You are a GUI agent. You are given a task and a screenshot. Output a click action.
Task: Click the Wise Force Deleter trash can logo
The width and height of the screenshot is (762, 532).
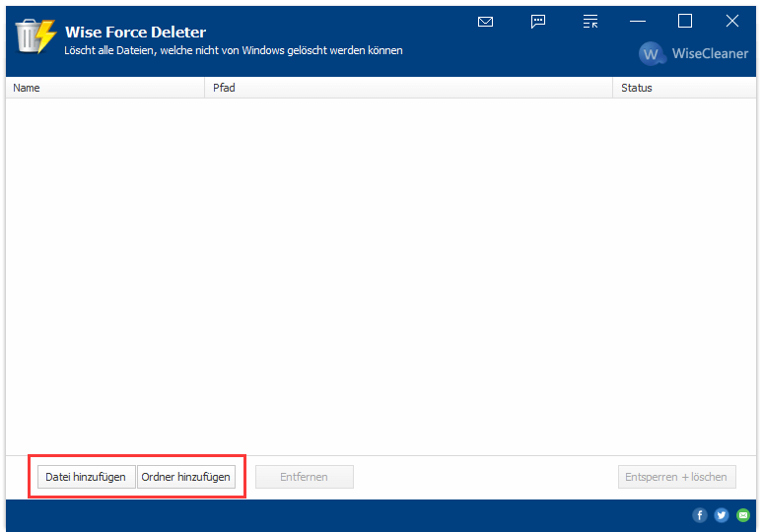(x=35, y=35)
